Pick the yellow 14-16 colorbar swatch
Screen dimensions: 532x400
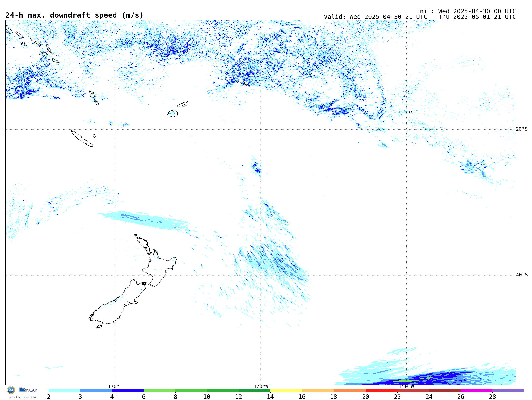[x=286, y=391]
